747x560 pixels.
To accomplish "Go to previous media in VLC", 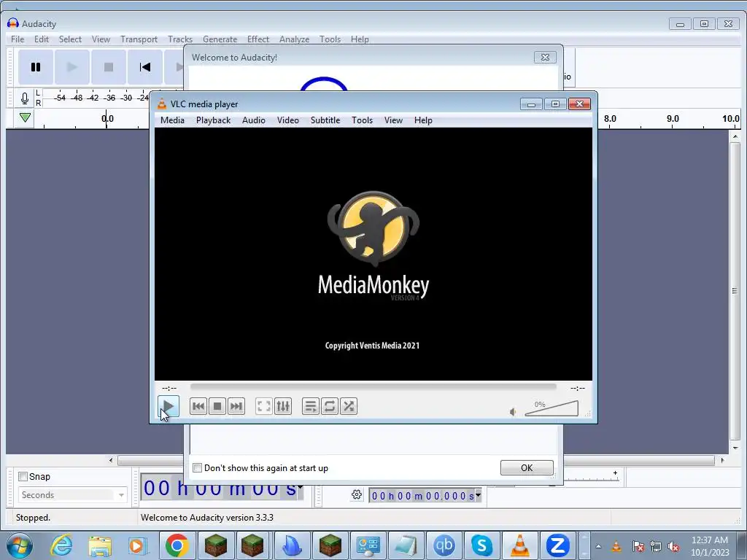I will [198, 406].
